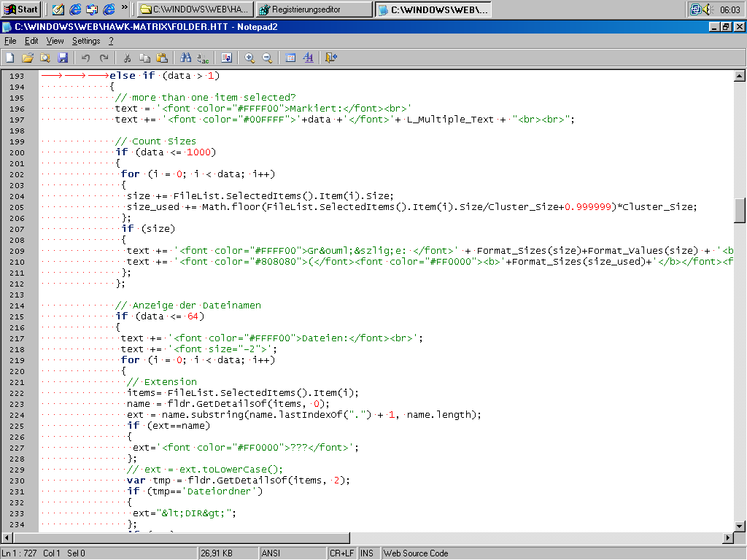
Task: Open Find with the binoculars icon
Action: (185, 58)
